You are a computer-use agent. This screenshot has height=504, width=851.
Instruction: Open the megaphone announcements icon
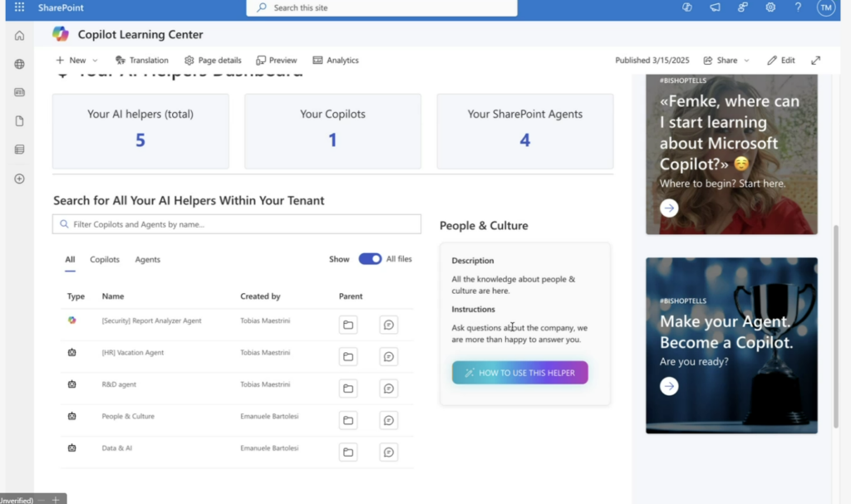pos(715,7)
